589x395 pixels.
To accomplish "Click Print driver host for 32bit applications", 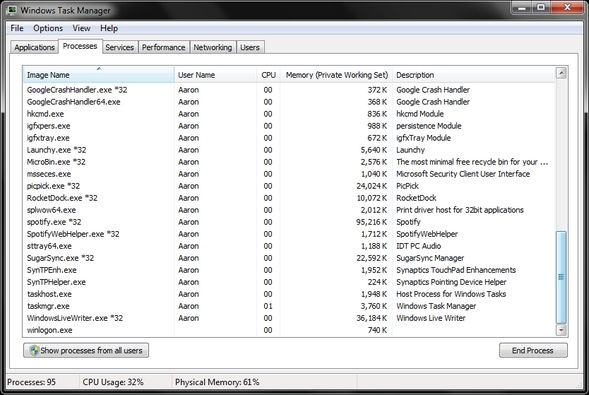I will [x=460, y=210].
